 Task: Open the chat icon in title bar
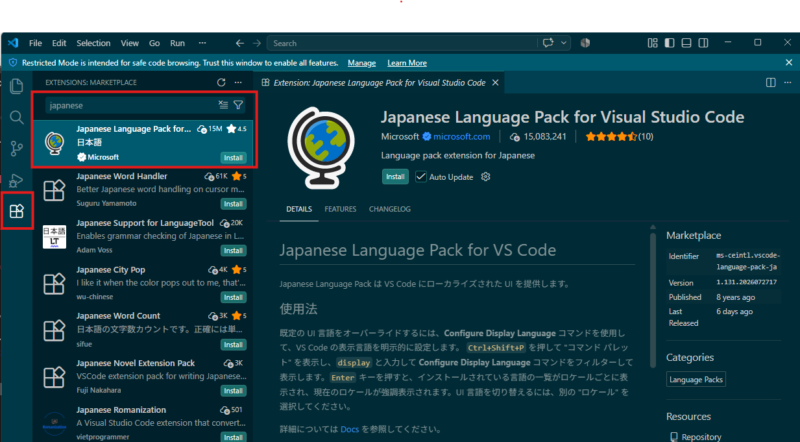coord(548,43)
